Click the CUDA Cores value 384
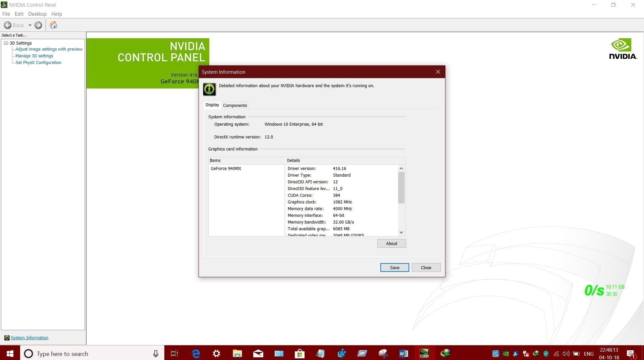644x360 pixels. click(336, 195)
